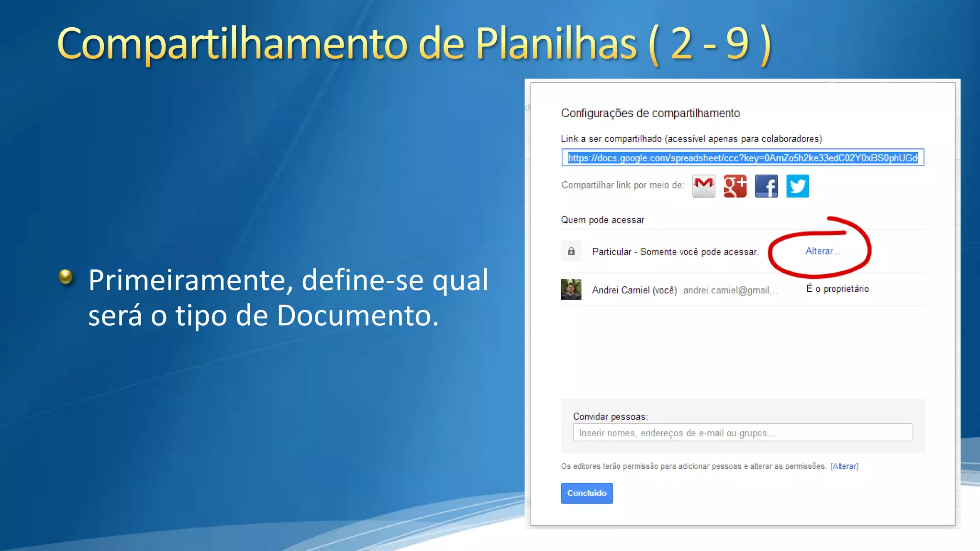Select the shareable spreadsheet link field

coord(743,158)
